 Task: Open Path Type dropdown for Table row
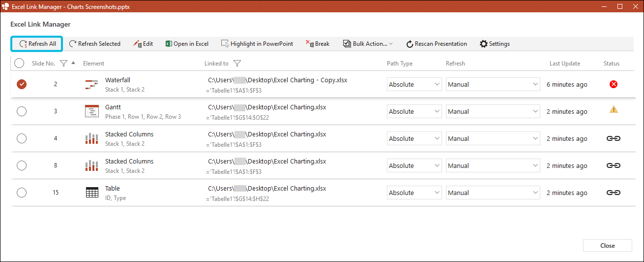414,193
